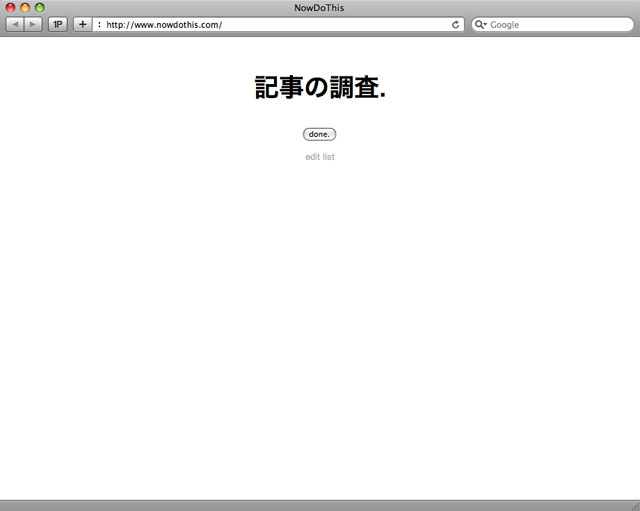This screenshot has height=511, width=640.
Task: Focus the address bar showing nowdothis.com
Action: tap(278, 24)
